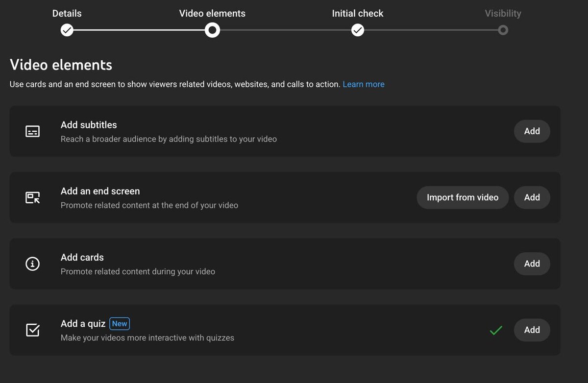Click the Video elements step circle
The width and height of the screenshot is (588, 383).
tap(212, 30)
